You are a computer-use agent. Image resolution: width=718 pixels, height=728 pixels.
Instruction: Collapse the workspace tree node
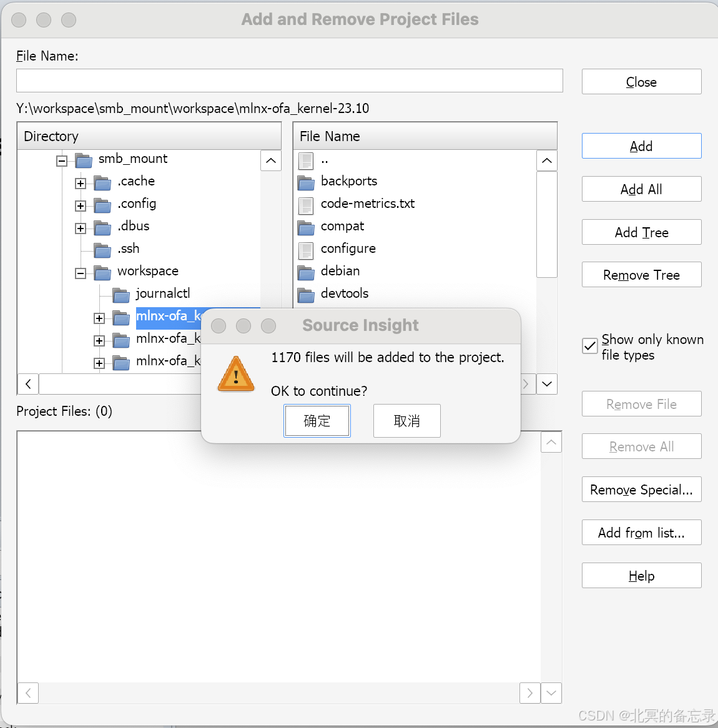(x=81, y=273)
